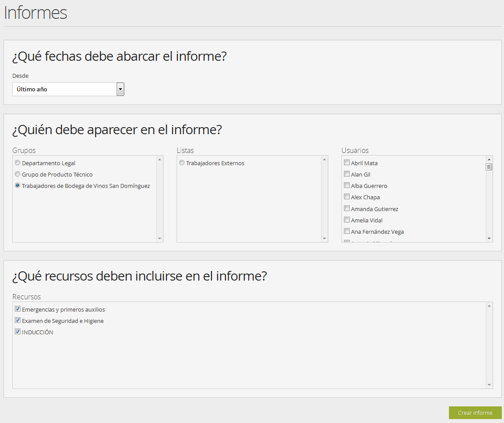
Task: Open the Desde date range dropdown
Action: click(68, 89)
